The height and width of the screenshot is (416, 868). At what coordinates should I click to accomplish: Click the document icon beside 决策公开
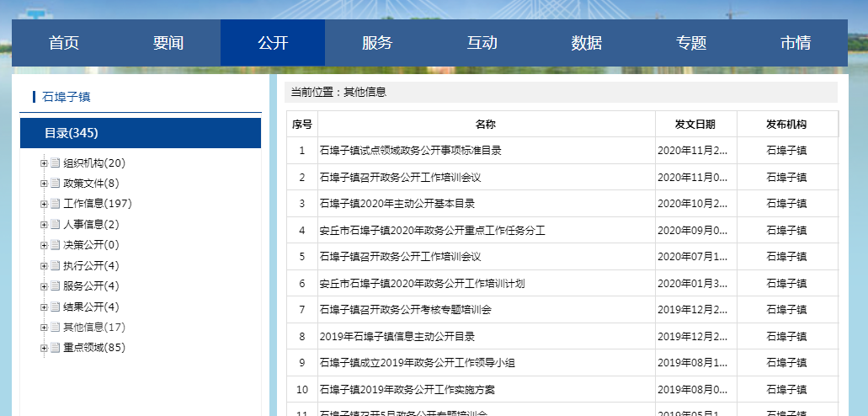[x=55, y=245]
